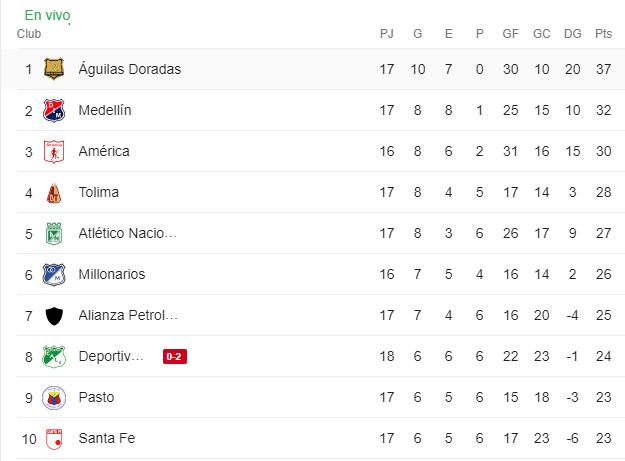Select the Santa Fe team name
The height and width of the screenshot is (461, 625).
click(107, 438)
